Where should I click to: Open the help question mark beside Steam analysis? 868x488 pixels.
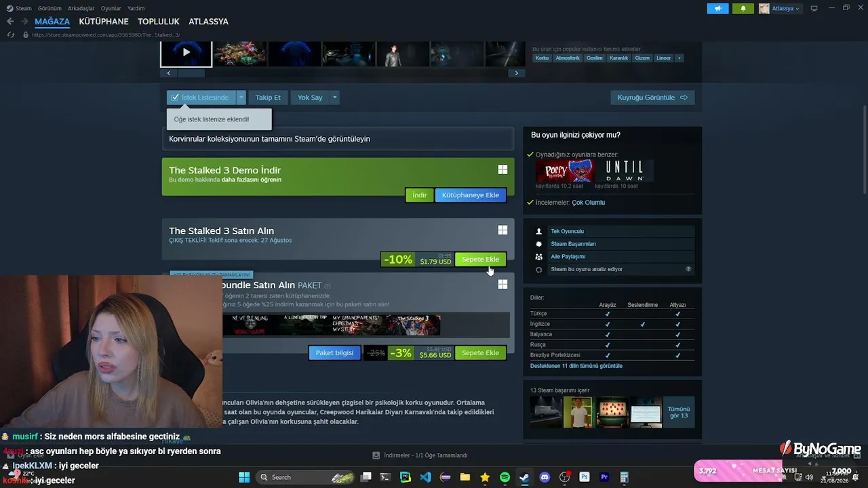pyautogui.click(x=688, y=269)
